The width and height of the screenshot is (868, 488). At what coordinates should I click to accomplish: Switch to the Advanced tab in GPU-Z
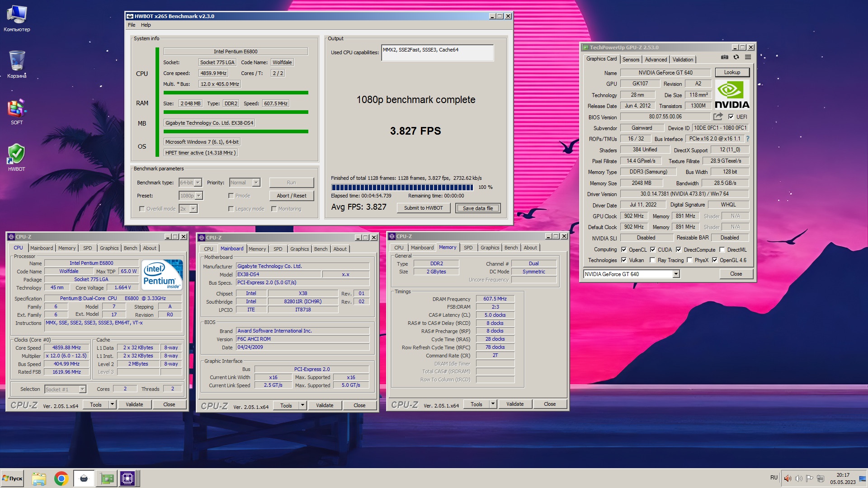[656, 60]
